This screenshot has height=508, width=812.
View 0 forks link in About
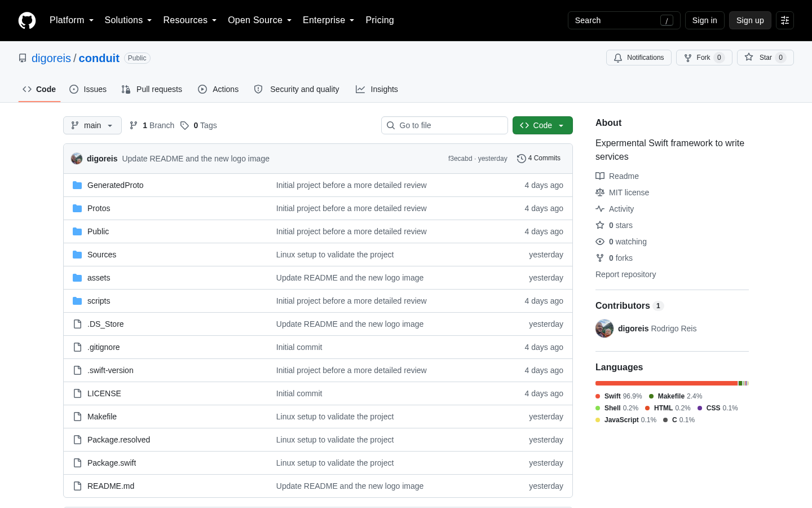tap(614, 258)
